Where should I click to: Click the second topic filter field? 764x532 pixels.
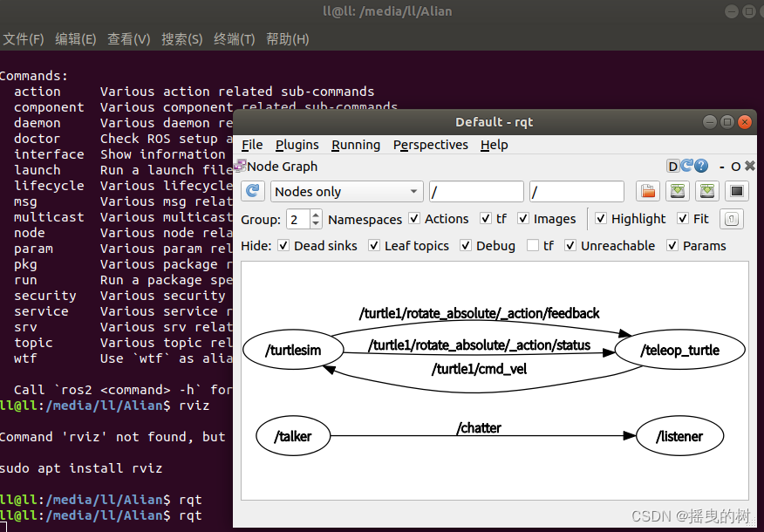tap(576, 192)
